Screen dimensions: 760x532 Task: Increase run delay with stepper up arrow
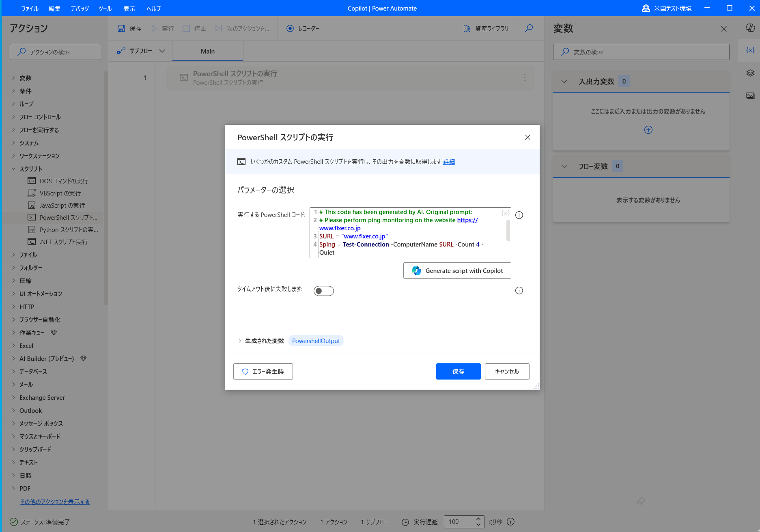(x=478, y=519)
